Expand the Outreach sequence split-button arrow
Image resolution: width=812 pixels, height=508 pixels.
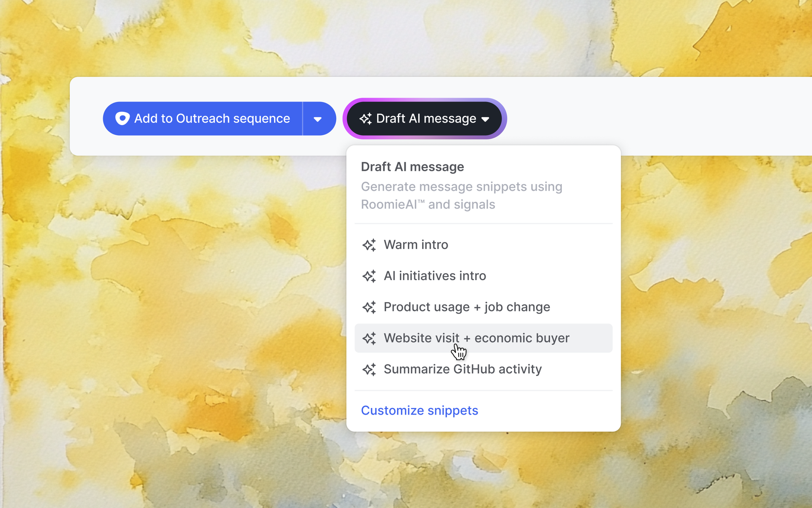(318, 119)
